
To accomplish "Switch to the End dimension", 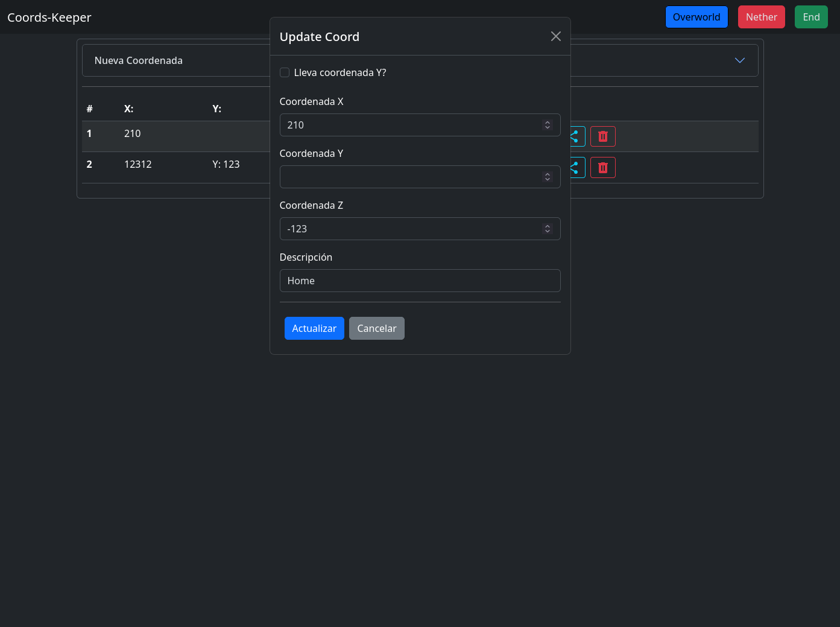I will pos(810,17).
